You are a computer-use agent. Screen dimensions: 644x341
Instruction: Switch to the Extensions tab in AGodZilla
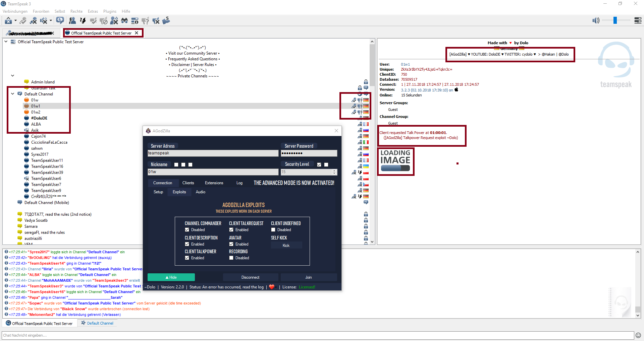214,183
